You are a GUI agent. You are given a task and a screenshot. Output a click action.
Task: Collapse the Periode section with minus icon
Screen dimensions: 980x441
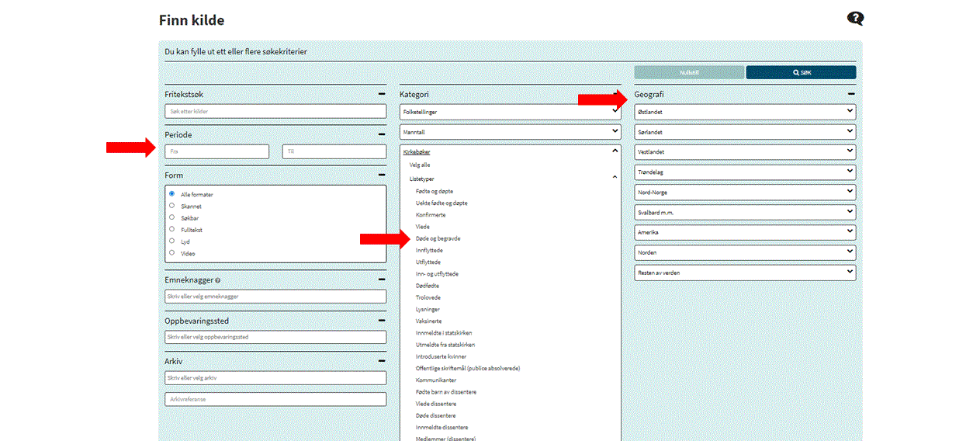381,134
